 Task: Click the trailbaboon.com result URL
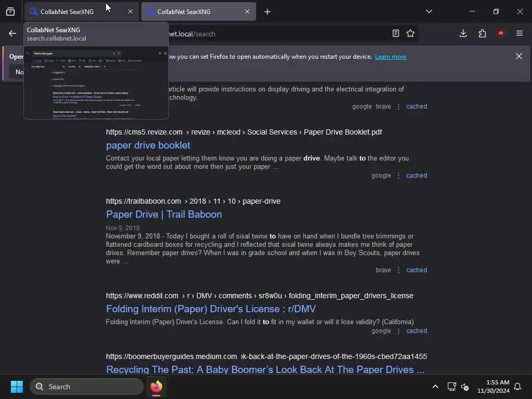(x=193, y=201)
